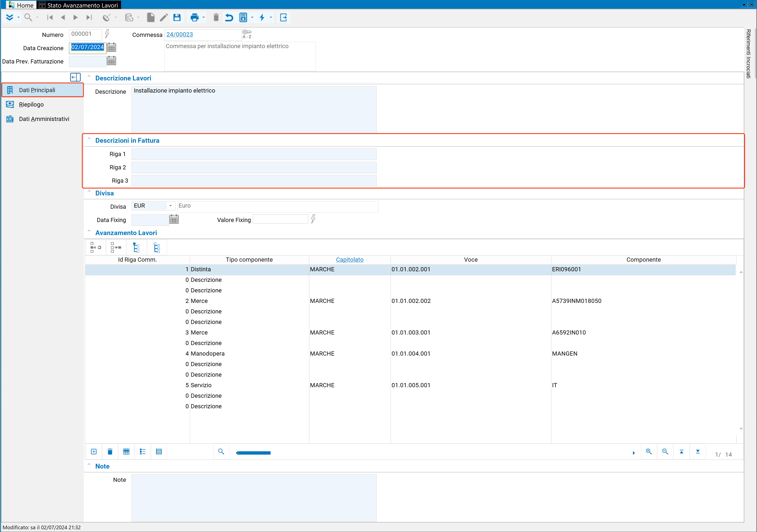Open the lightning actions dropdown arrow

click(271, 17)
